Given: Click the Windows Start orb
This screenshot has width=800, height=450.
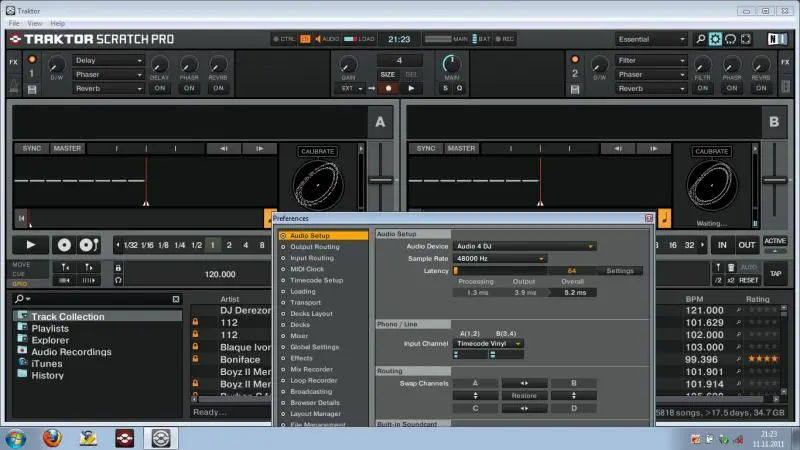Looking at the screenshot, I should [x=17, y=437].
